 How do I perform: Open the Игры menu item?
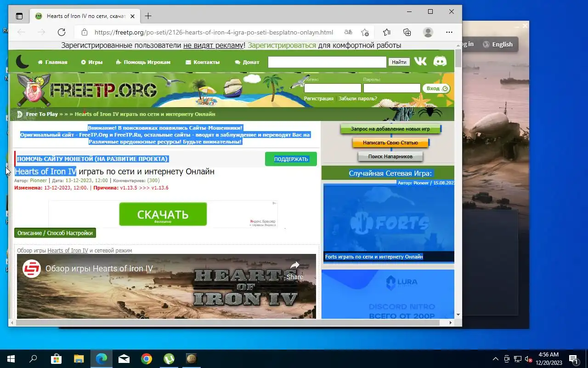click(x=91, y=62)
